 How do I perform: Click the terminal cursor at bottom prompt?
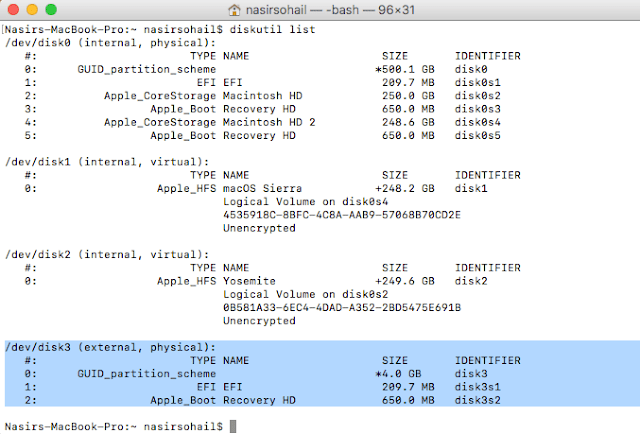(233, 427)
